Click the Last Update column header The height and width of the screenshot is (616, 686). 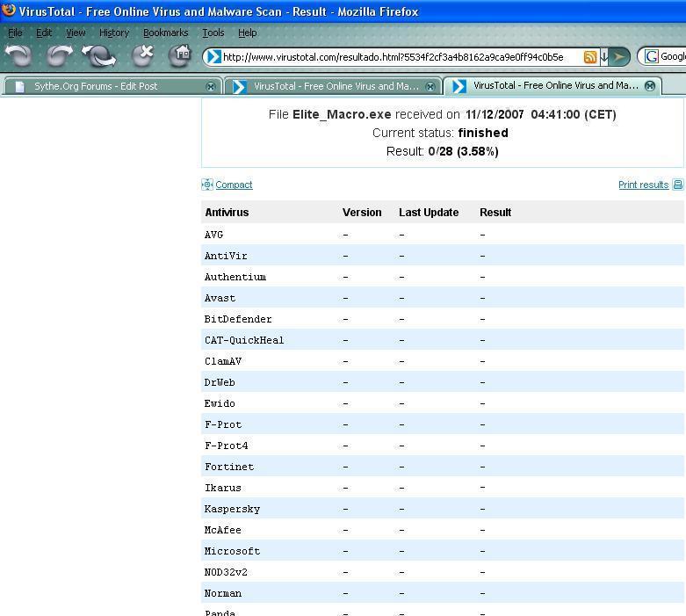429,213
